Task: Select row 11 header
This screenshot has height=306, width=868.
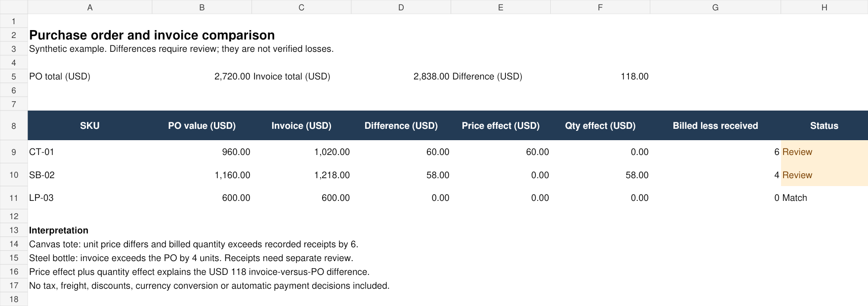Action: tap(14, 198)
